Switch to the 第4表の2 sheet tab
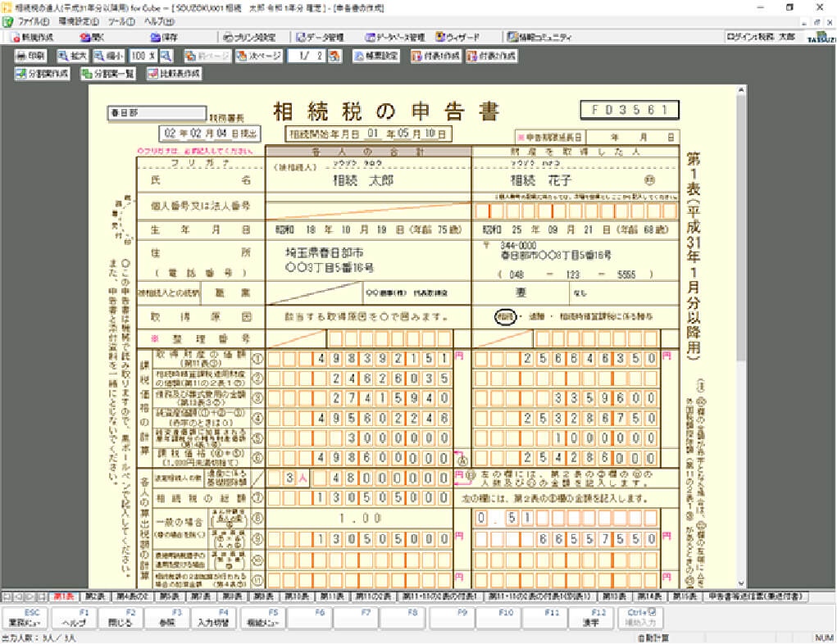 tap(132, 596)
